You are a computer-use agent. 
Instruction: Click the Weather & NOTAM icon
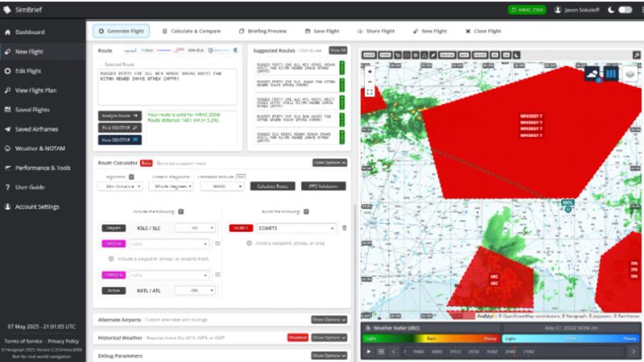(7, 148)
